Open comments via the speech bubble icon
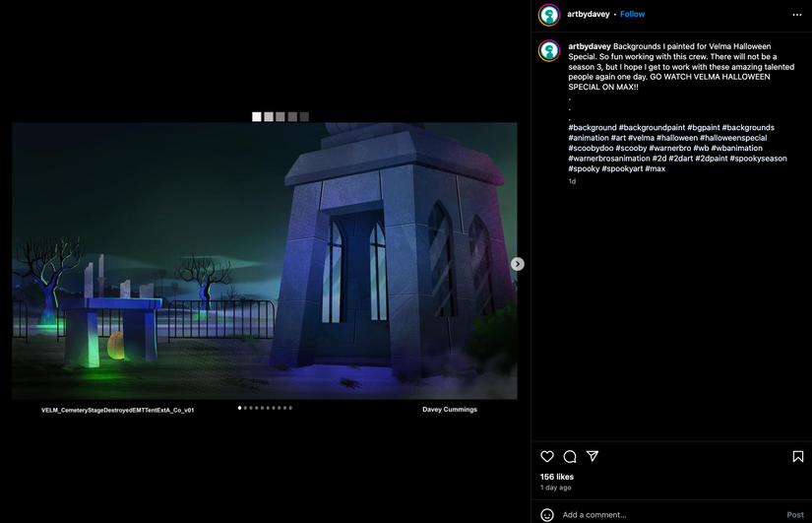This screenshot has height=523, width=812. pos(570,456)
